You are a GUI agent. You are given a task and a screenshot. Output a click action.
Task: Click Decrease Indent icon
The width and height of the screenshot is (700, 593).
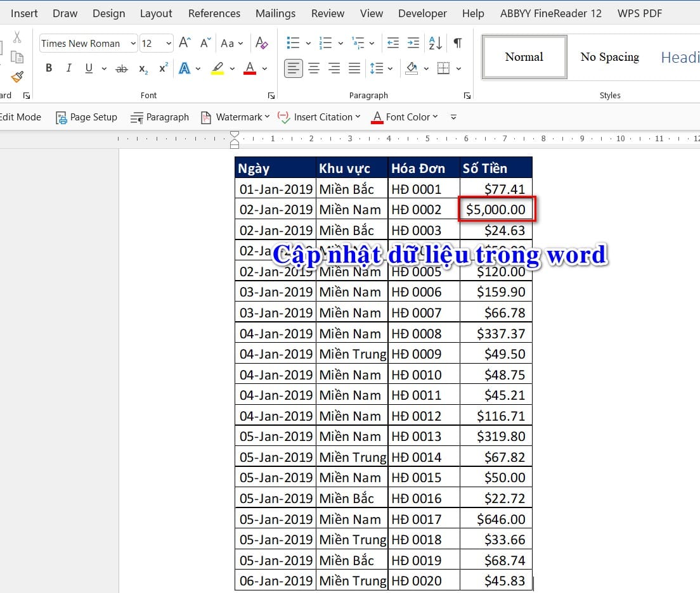393,43
